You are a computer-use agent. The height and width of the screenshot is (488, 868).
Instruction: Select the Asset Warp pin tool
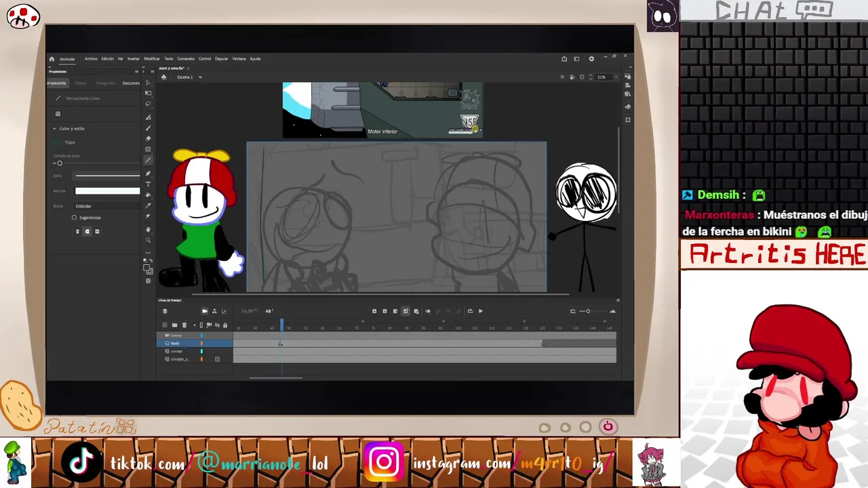(x=149, y=216)
